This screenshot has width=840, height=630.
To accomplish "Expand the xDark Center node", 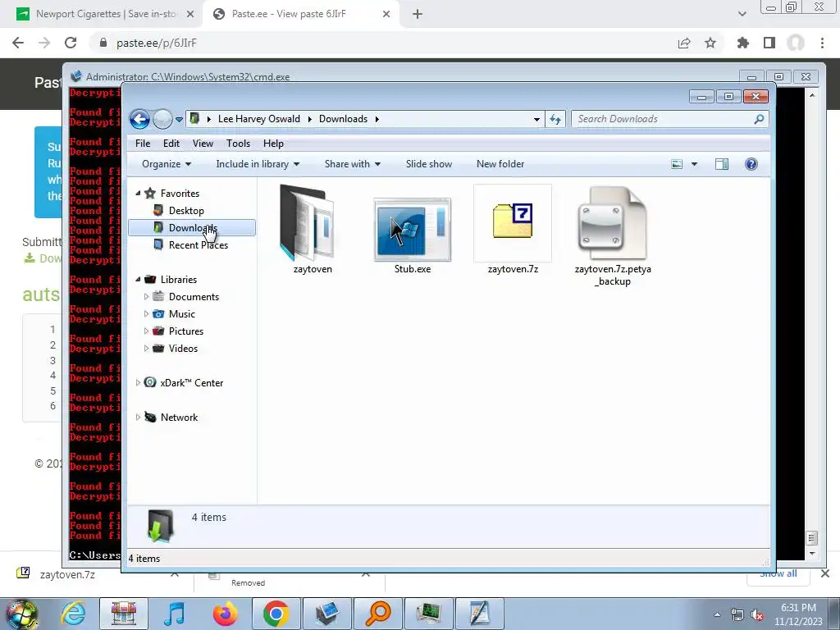I will click(x=138, y=382).
